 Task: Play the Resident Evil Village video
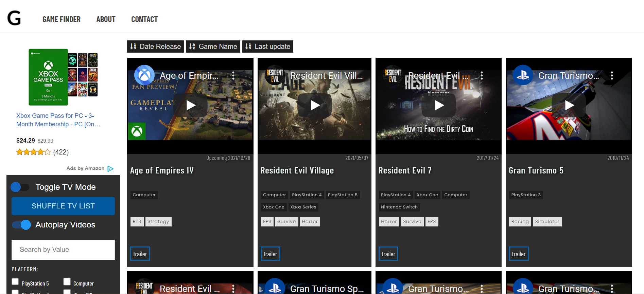pyautogui.click(x=315, y=105)
